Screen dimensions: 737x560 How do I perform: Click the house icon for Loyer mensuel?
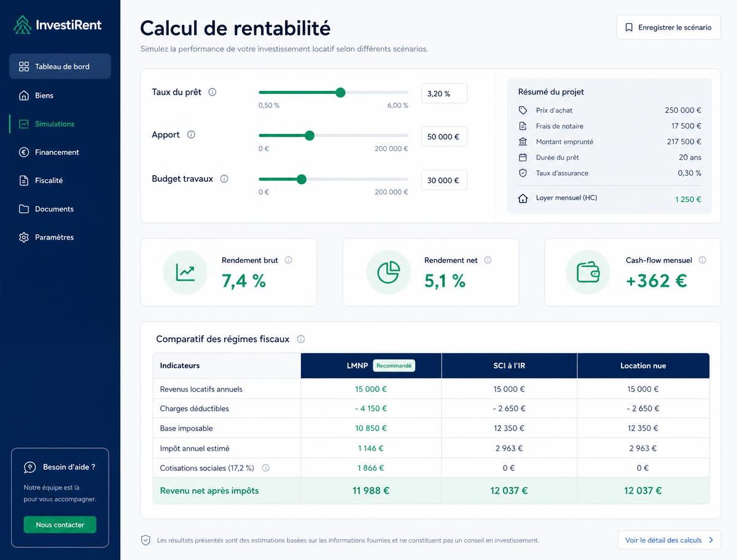[523, 198]
